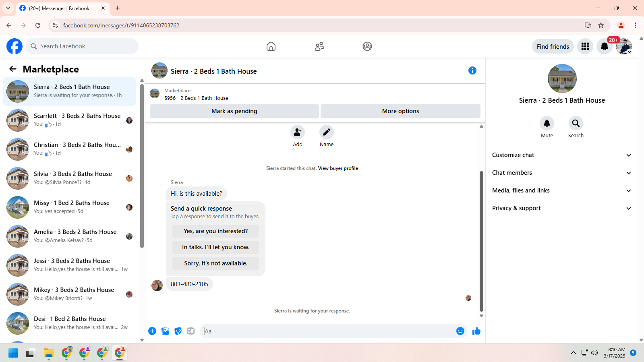Click the Search Facebook field
This screenshot has width=644, height=362.
click(x=82, y=46)
